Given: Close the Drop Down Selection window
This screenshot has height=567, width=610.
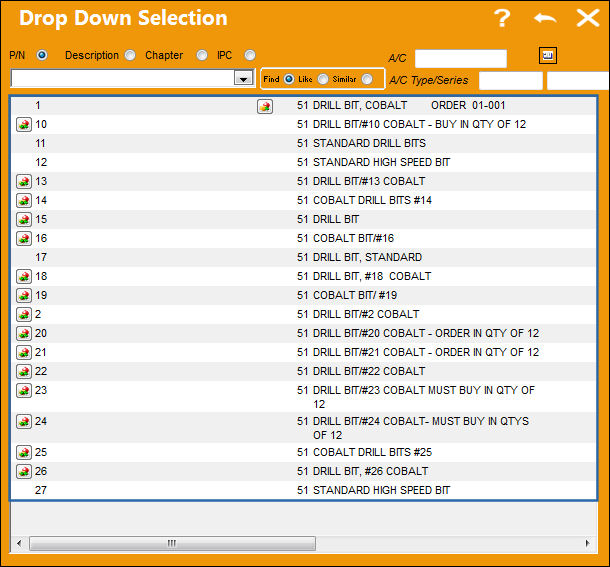Looking at the screenshot, I should click(x=588, y=18).
